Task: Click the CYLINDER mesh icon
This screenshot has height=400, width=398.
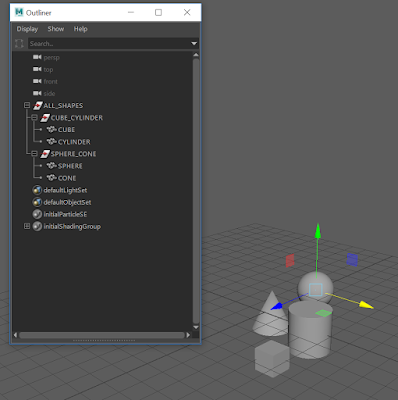Action: 51,142
